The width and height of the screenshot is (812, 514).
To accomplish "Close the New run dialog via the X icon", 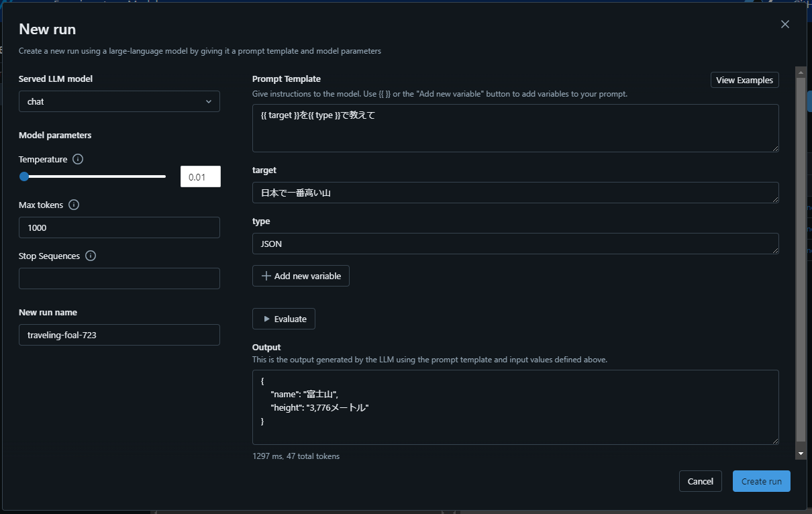I will pos(784,23).
